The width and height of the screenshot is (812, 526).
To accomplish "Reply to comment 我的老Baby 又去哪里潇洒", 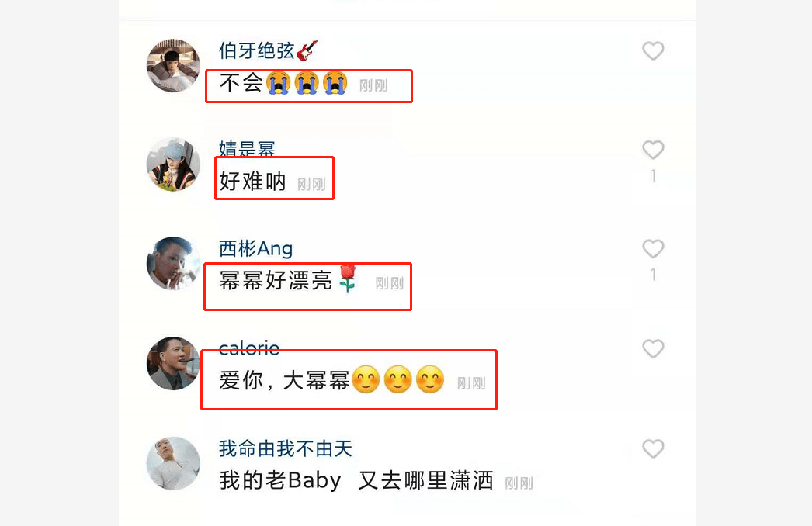I will click(x=356, y=480).
